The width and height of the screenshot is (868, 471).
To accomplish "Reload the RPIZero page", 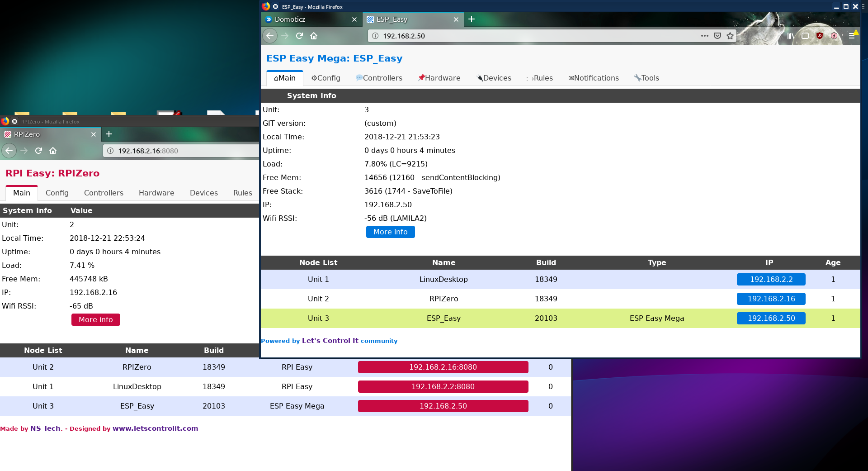I will click(38, 151).
